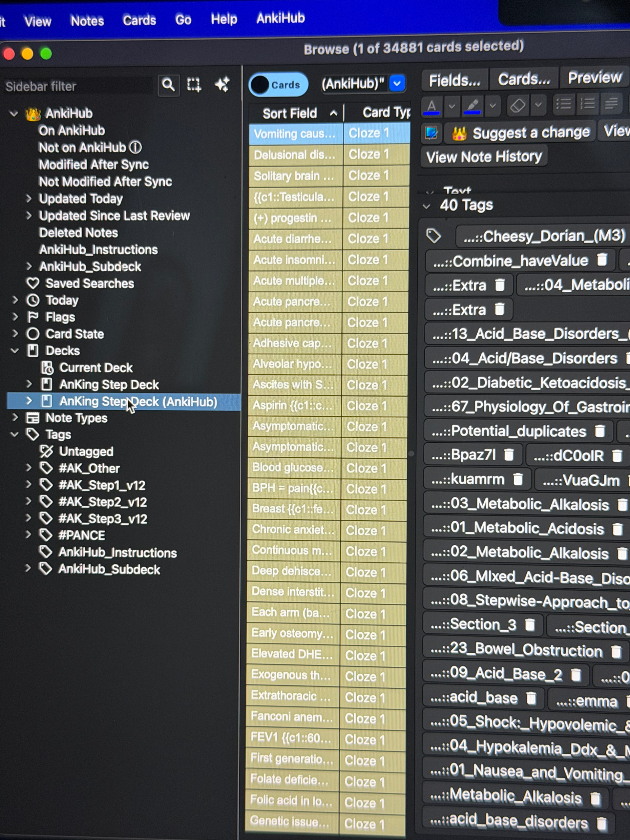This screenshot has height=840, width=630.
Task: Open the Notes menu
Action: pyautogui.click(x=87, y=20)
